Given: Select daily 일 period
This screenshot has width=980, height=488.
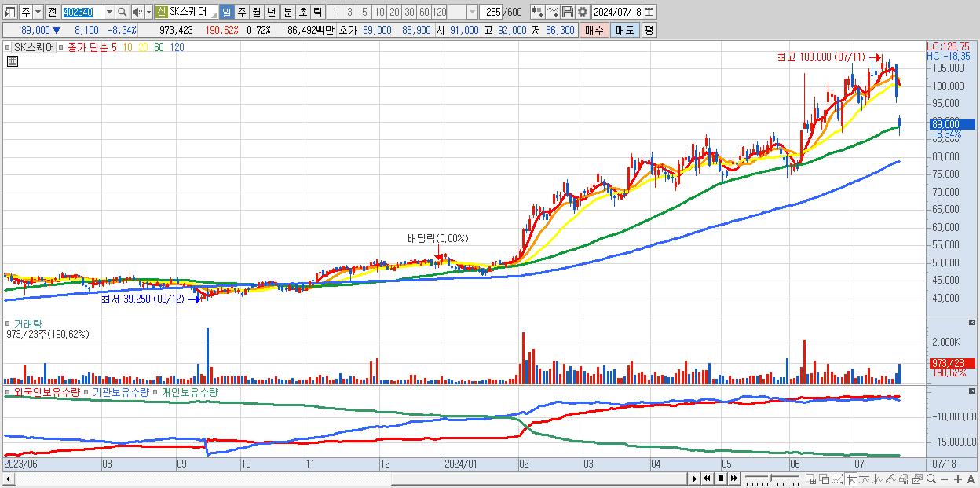Looking at the screenshot, I should [226, 12].
